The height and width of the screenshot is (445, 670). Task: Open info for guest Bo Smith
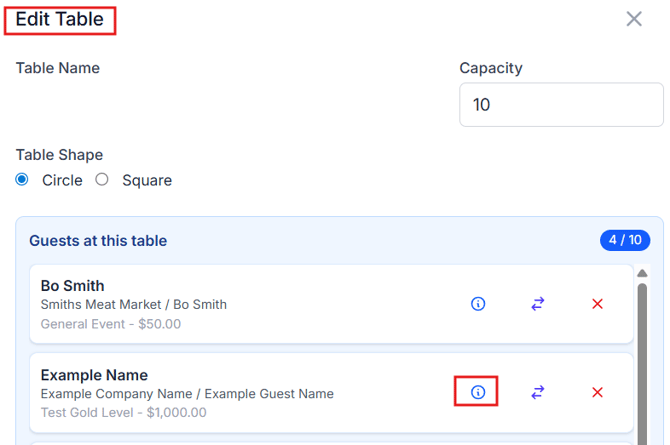pyautogui.click(x=478, y=303)
